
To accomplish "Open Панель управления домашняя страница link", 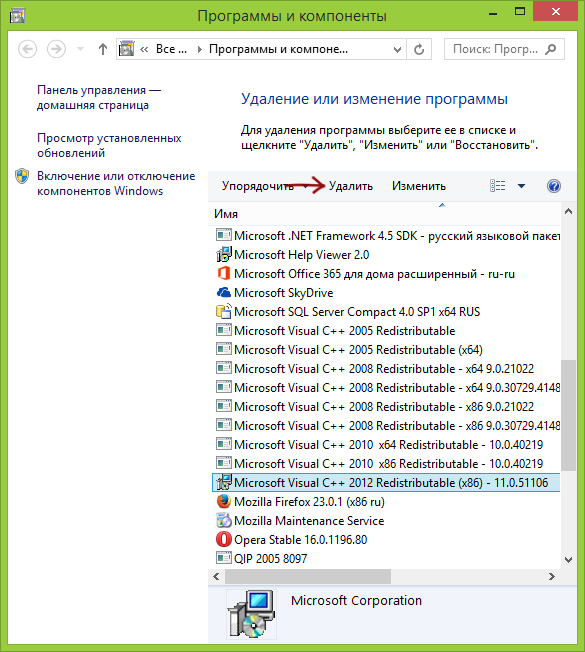I will [99, 97].
